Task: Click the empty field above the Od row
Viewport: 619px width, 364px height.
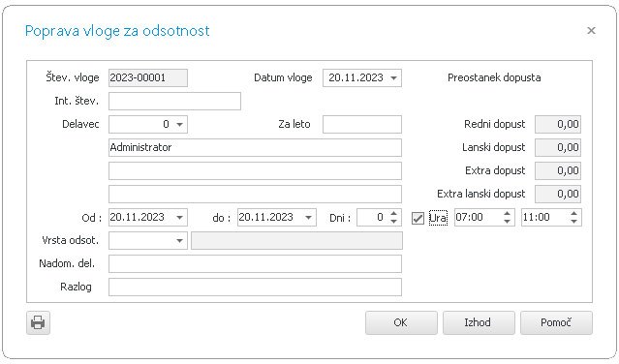Action: click(x=255, y=194)
